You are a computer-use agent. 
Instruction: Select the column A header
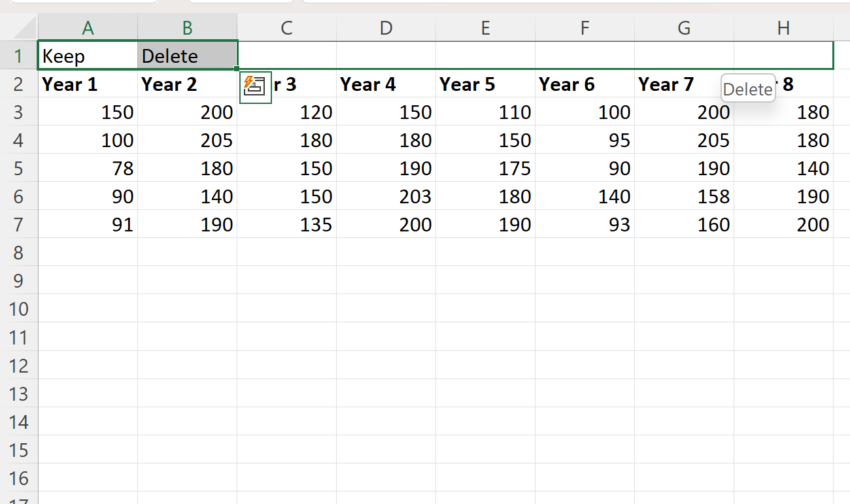coord(88,27)
